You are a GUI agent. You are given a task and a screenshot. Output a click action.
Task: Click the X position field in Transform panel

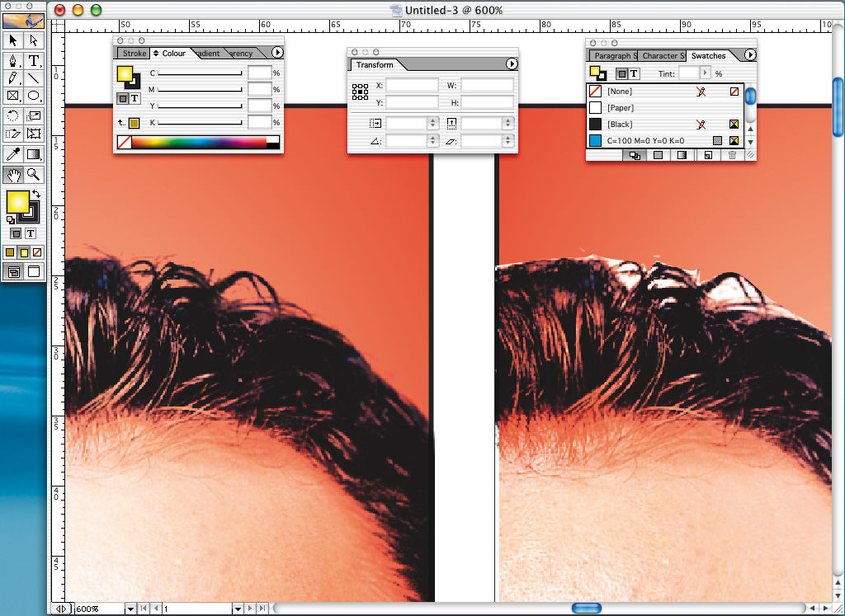click(412, 85)
